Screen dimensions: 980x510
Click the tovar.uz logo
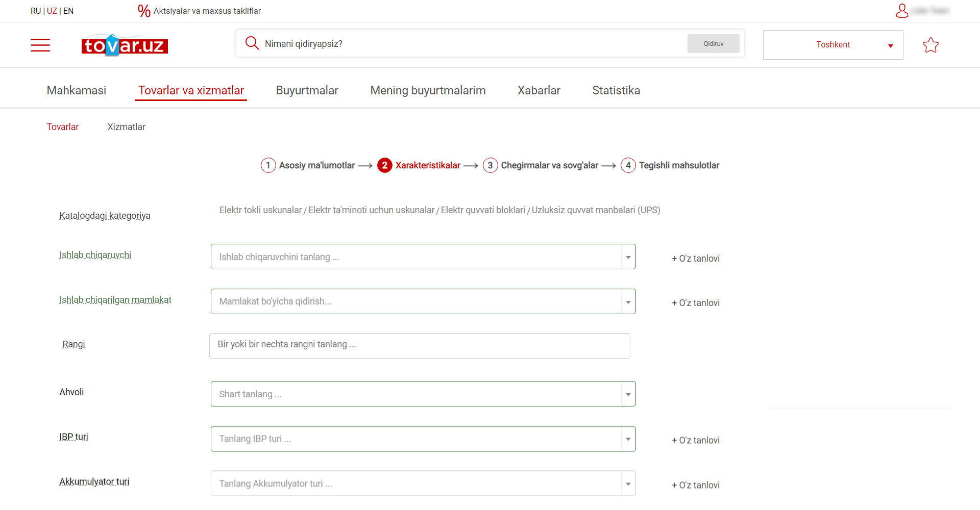click(125, 45)
